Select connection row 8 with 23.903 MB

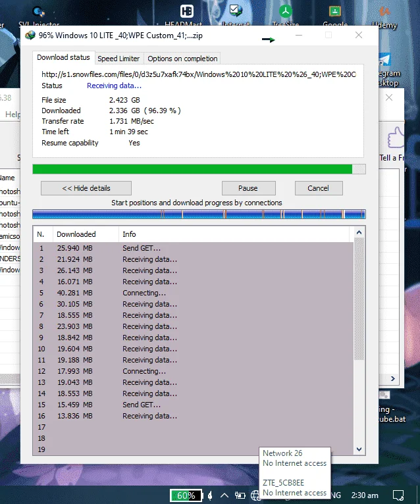[x=193, y=326]
